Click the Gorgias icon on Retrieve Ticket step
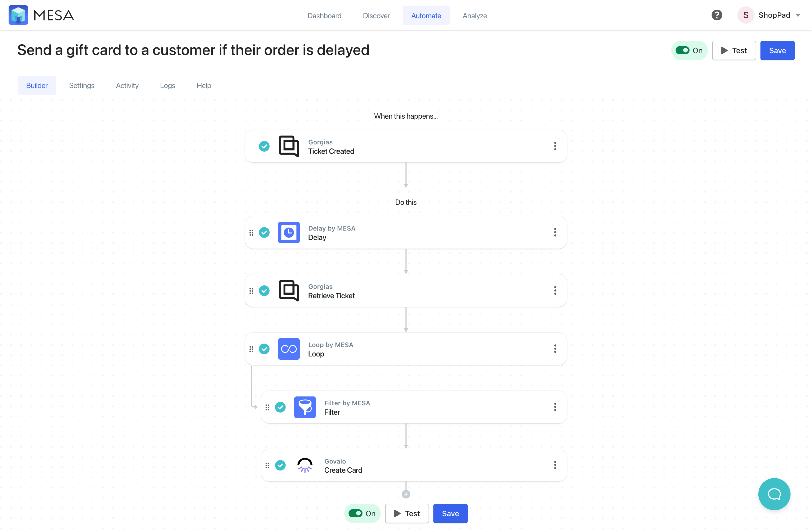This screenshot has width=812, height=532. tap(289, 290)
